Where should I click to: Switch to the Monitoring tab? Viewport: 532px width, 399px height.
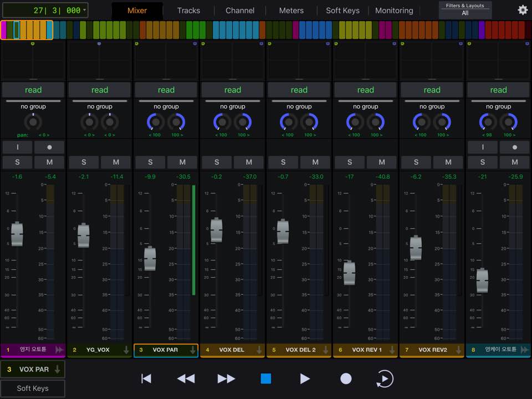(394, 11)
